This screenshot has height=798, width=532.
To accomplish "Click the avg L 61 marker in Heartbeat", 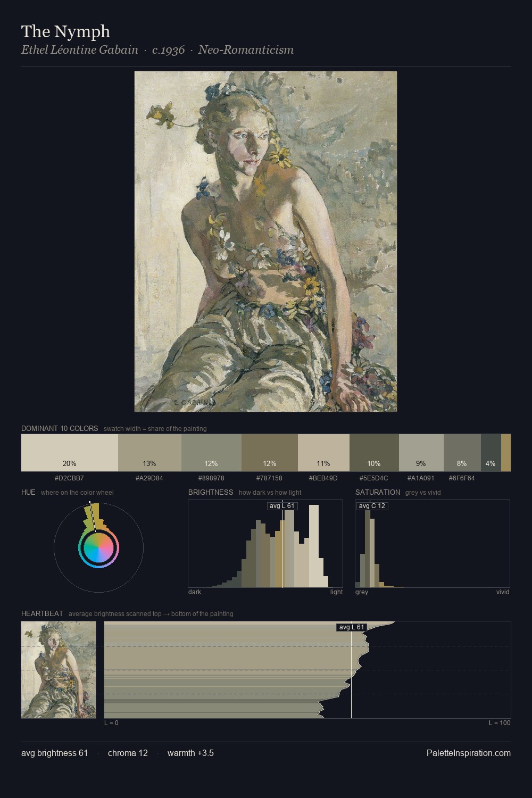I will point(352,627).
